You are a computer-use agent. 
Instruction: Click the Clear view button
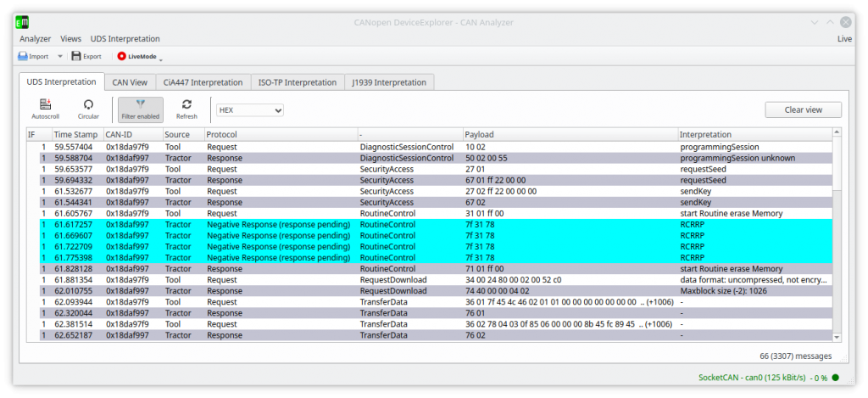point(803,109)
